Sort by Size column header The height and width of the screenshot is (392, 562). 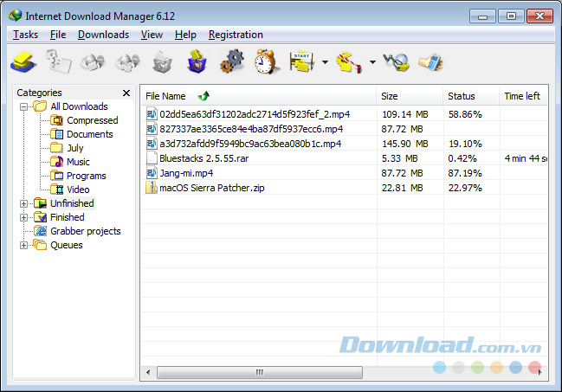(410, 96)
